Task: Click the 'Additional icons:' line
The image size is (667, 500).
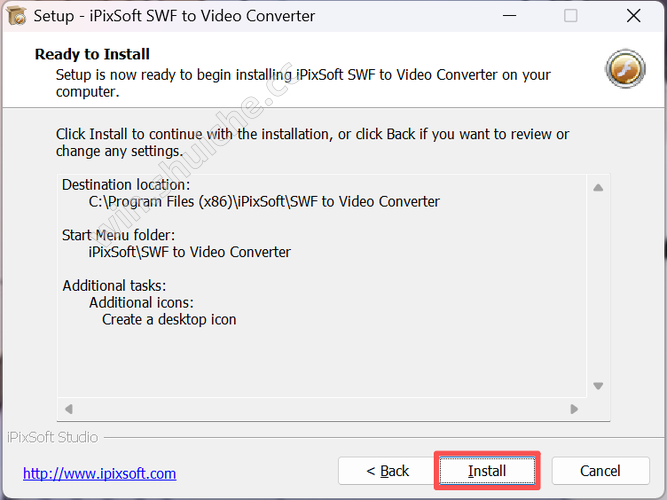Action: point(141,303)
